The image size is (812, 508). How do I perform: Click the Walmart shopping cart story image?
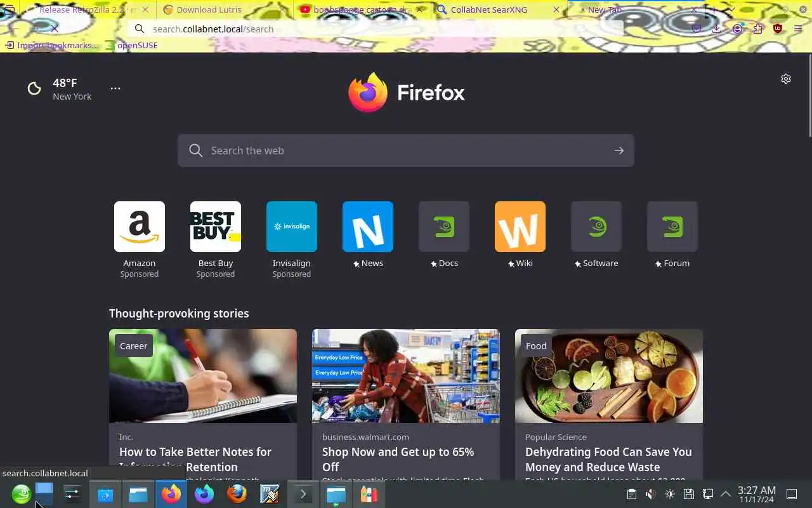[406, 376]
